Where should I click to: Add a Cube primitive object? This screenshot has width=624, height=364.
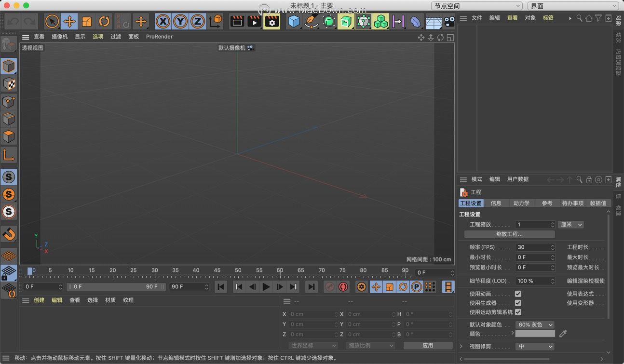pyautogui.click(x=294, y=21)
